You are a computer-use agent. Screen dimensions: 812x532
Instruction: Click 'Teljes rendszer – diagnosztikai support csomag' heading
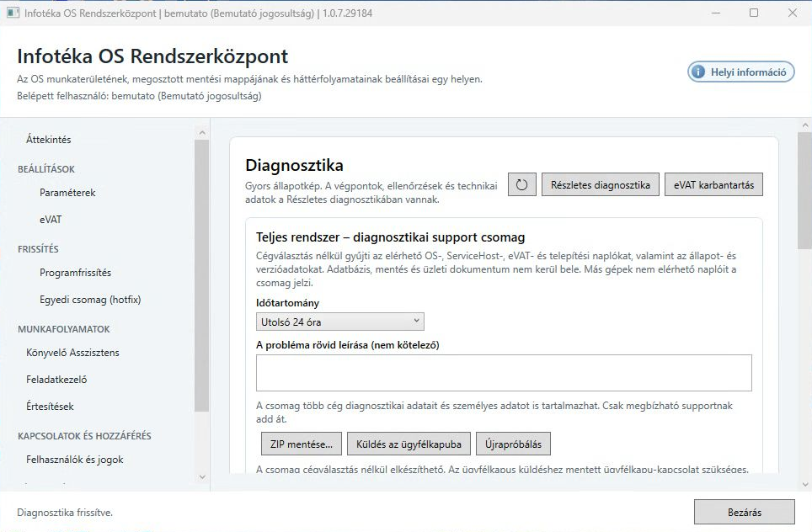click(x=391, y=237)
